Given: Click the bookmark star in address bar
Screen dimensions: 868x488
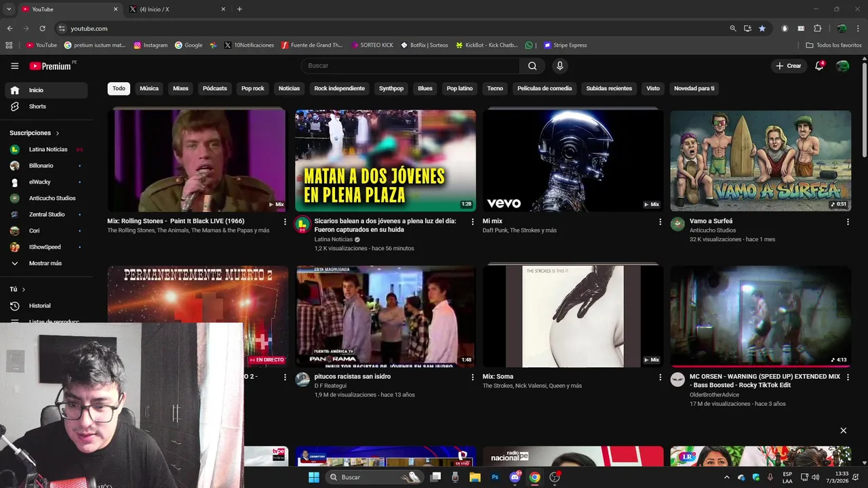Looking at the screenshot, I should coord(762,28).
